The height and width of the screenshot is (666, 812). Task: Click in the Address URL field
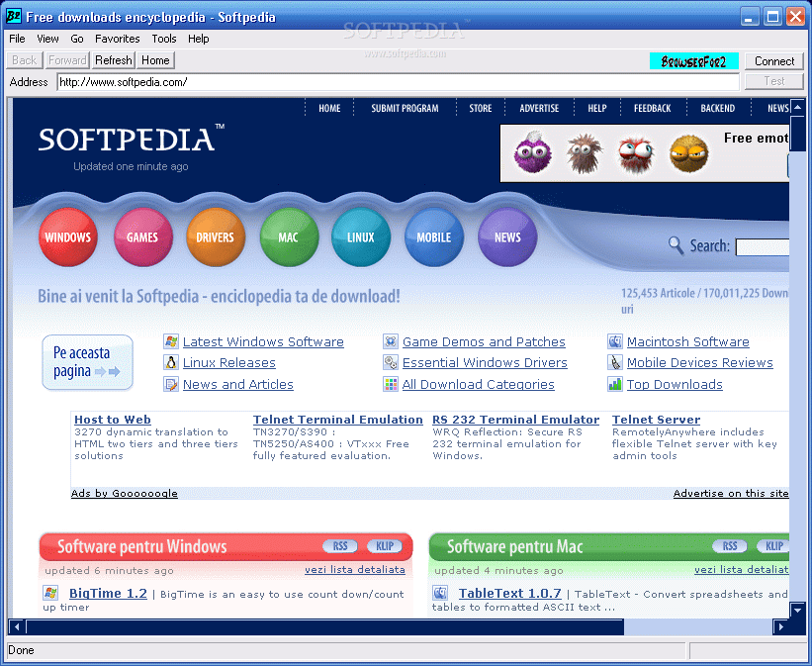398,82
